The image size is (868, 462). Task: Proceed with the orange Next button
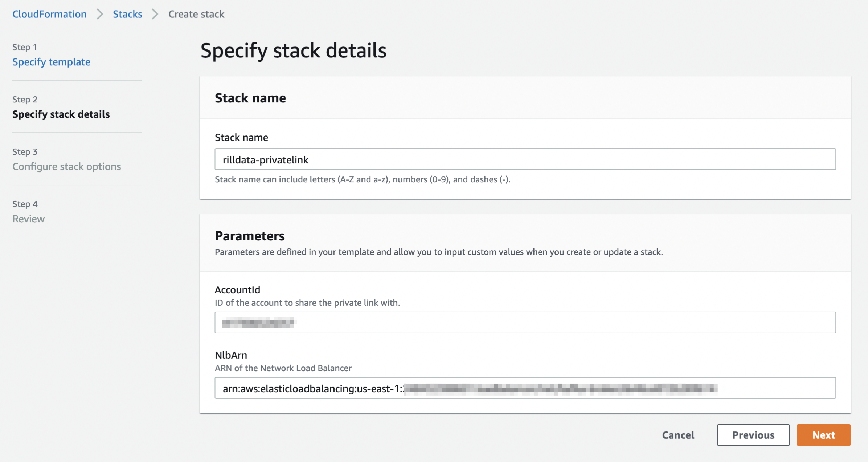[x=823, y=435]
